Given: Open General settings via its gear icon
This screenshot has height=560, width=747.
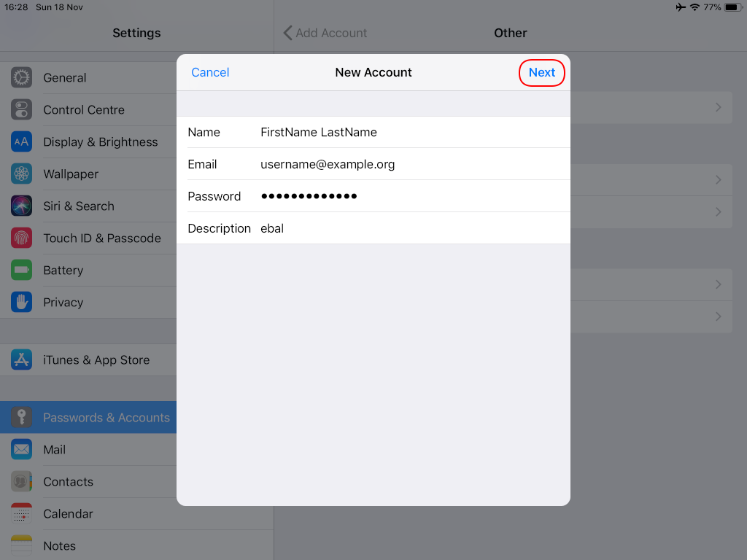Looking at the screenshot, I should pos(21,77).
